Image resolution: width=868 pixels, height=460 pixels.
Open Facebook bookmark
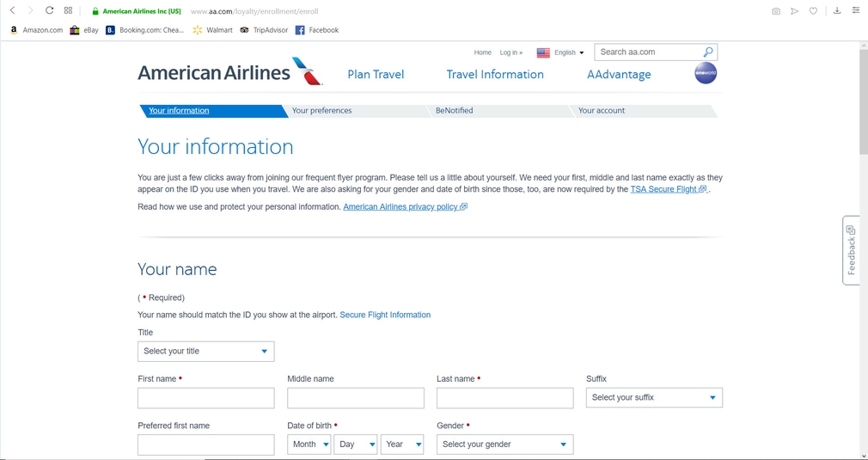pos(316,30)
